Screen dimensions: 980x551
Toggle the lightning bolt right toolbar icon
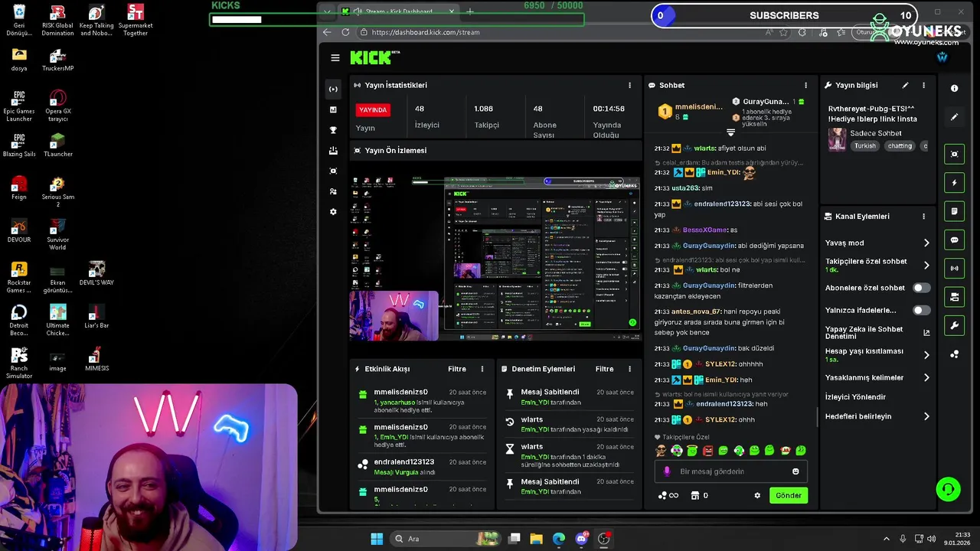click(x=954, y=183)
